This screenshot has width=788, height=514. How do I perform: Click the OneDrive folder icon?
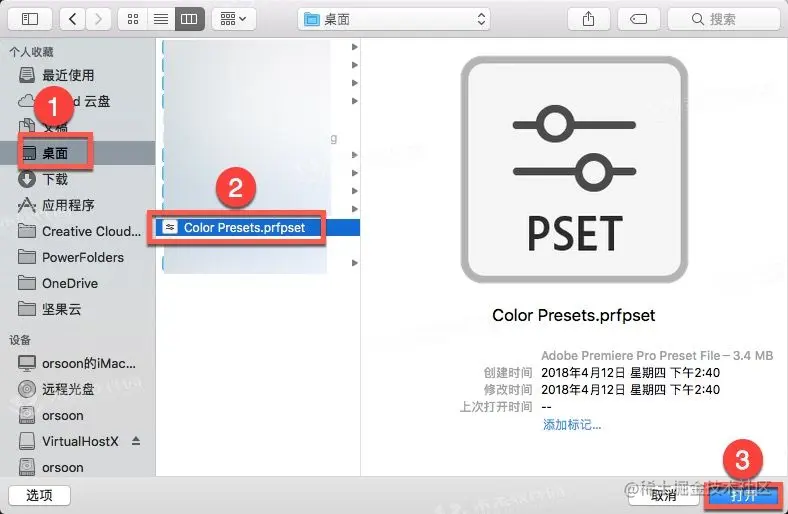click(x=27, y=283)
